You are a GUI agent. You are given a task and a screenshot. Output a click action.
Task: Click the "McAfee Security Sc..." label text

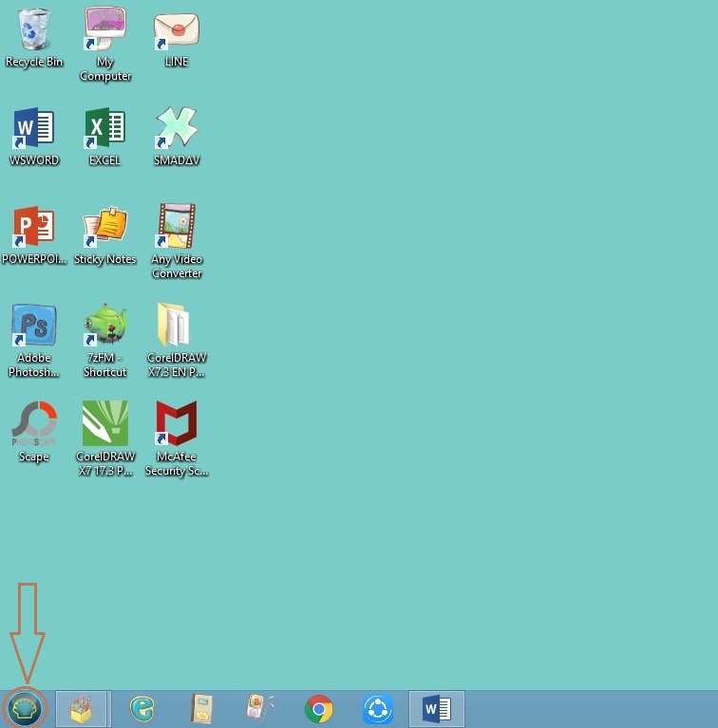click(x=177, y=463)
